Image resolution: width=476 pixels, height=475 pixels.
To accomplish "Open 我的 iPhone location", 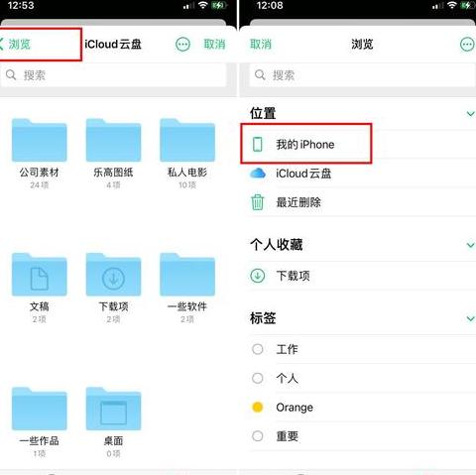I will pos(306,144).
